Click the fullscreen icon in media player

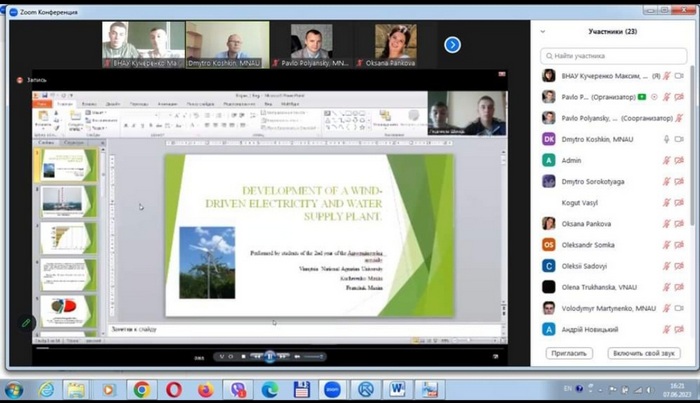click(495, 357)
